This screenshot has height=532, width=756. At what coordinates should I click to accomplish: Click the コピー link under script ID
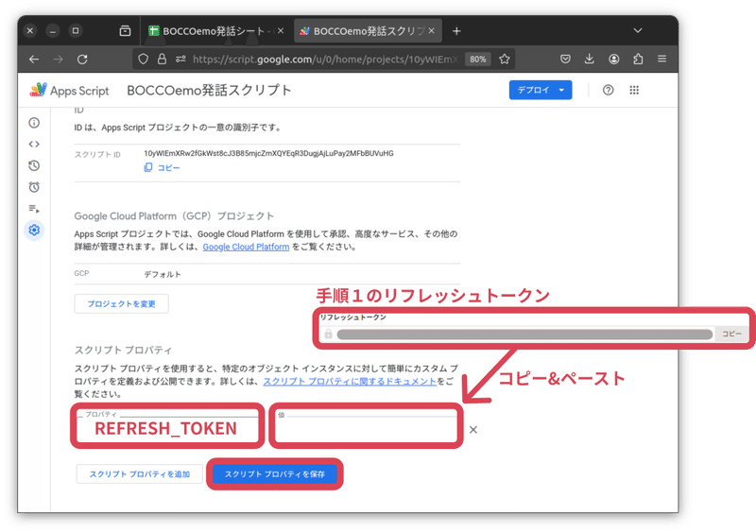(x=169, y=168)
